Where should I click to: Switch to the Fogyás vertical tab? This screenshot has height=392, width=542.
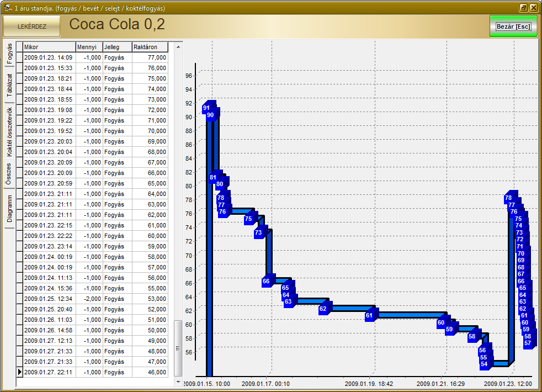(x=9, y=54)
